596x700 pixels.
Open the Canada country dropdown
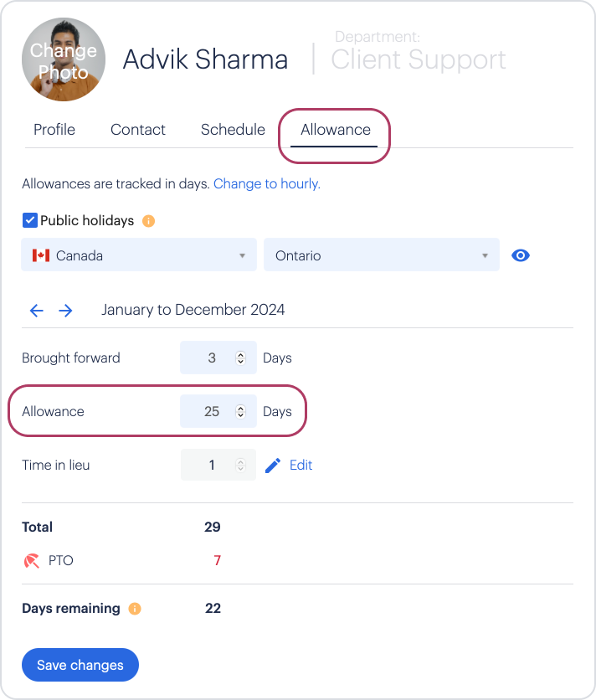139,255
